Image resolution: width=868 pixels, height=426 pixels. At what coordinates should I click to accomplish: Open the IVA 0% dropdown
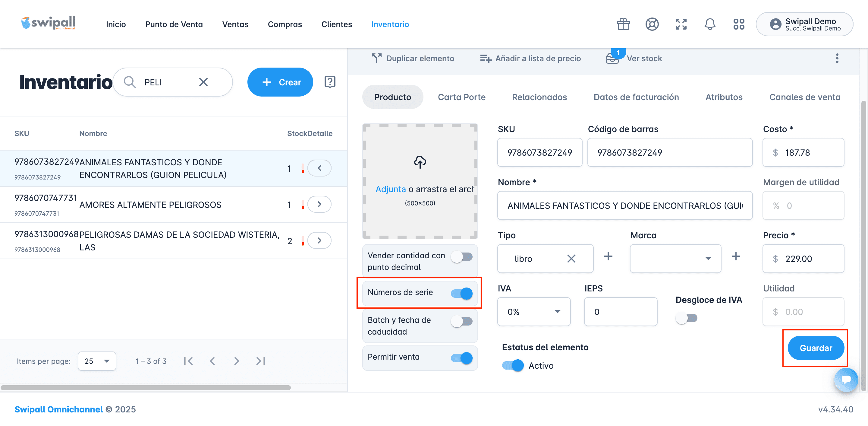click(x=534, y=312)
